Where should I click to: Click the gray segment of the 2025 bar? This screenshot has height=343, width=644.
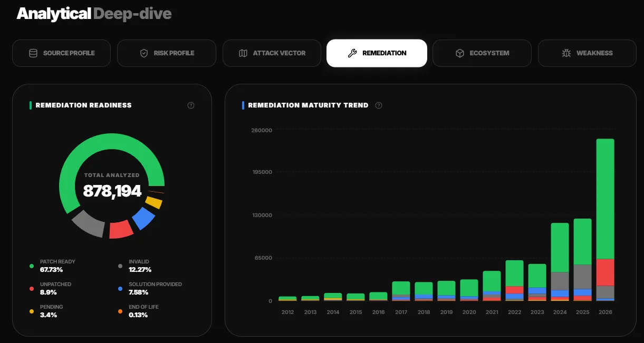click(582, 277)
